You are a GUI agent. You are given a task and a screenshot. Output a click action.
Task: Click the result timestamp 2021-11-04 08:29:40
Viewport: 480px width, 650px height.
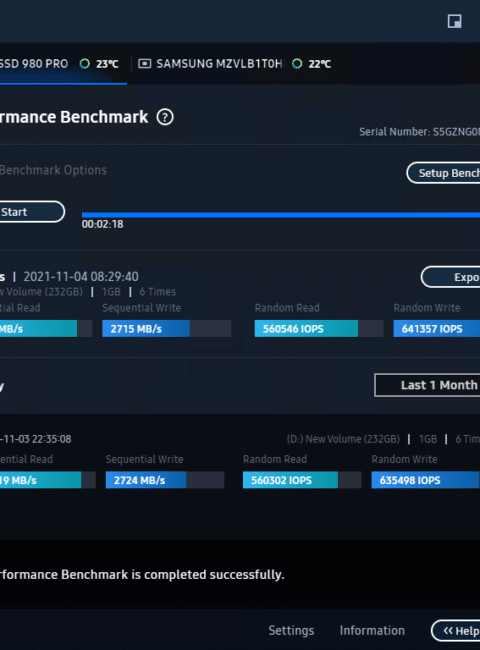tap(81, 276)
